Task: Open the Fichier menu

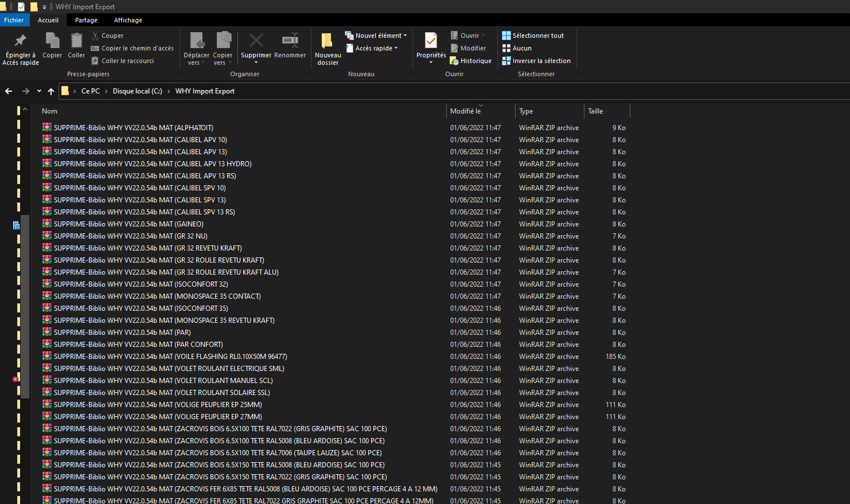Action: pyautogui.click(x=14, y=20)
